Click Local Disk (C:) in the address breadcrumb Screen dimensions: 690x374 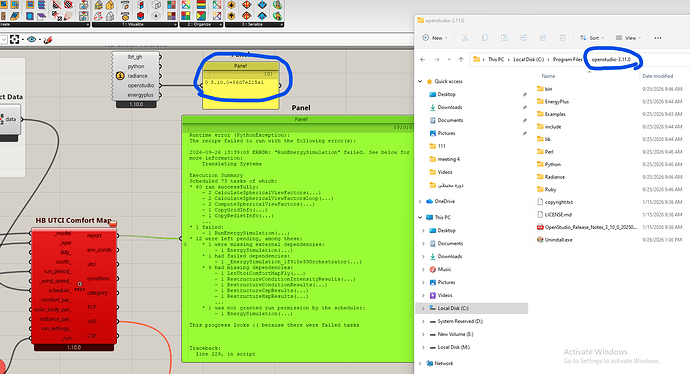(528, 59)
